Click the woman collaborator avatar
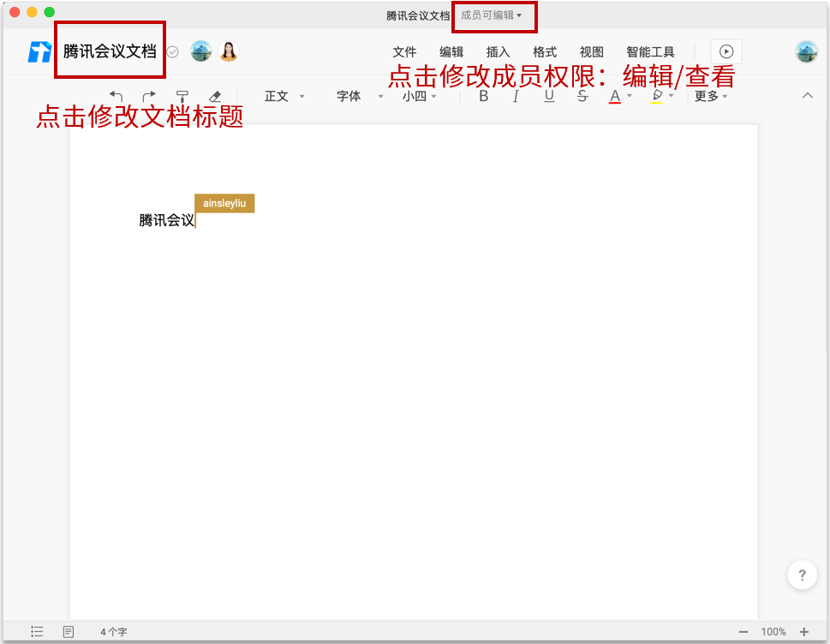The image size is (830, 644). pos(229,51)
